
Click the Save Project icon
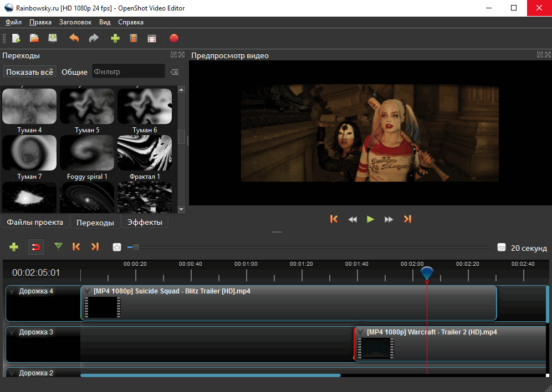click(x=52, y=38)
